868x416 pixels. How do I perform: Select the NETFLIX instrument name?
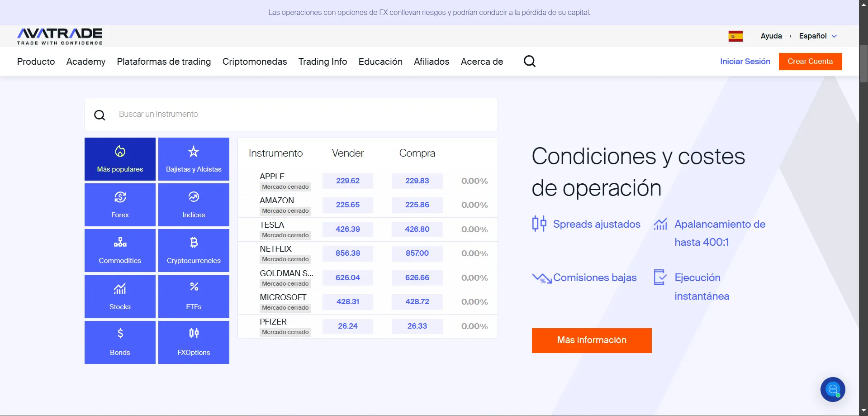(276, 249)
